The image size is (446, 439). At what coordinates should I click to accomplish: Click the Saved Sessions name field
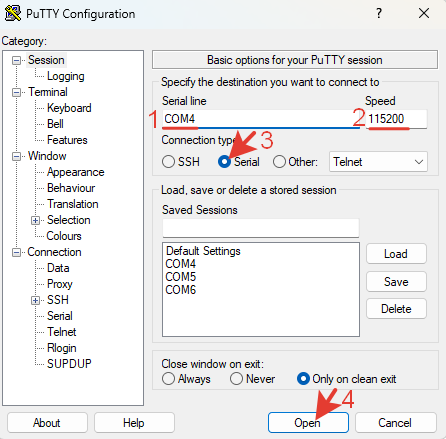coord(261,228)
